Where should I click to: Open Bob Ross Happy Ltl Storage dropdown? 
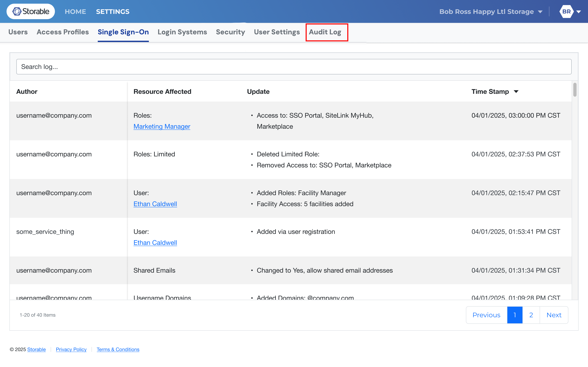point(491,11)
